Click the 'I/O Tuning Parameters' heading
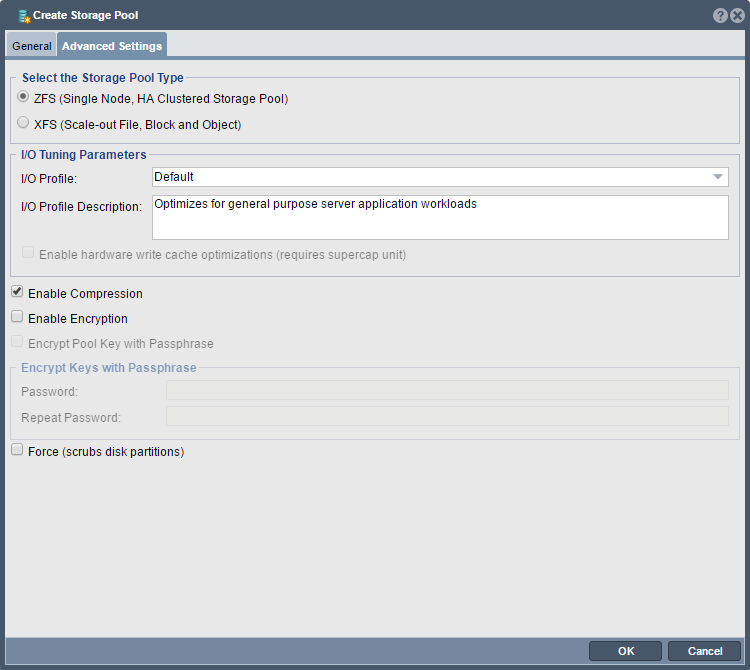 (x=84, y=154)
